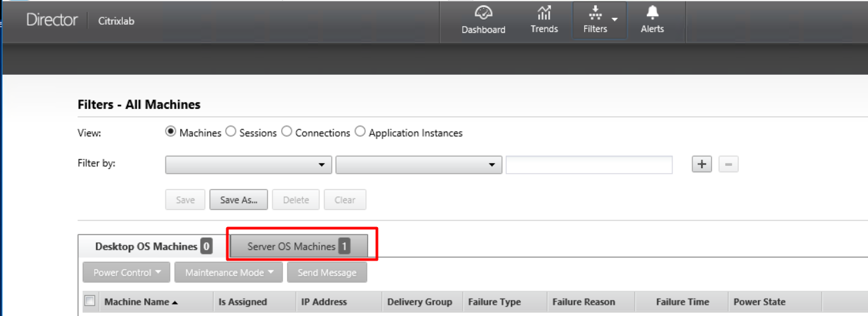Click the filter value text field
The height and width of the screenshot is (316, 868).
tap(588, 165)
